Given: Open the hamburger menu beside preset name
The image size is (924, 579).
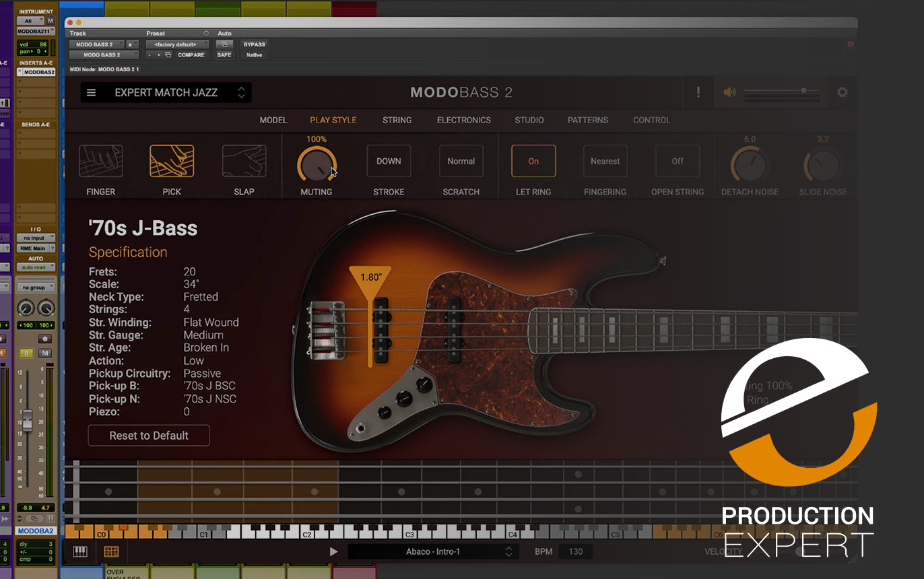Looking at the screenshot, I should (x=92, y=93).
